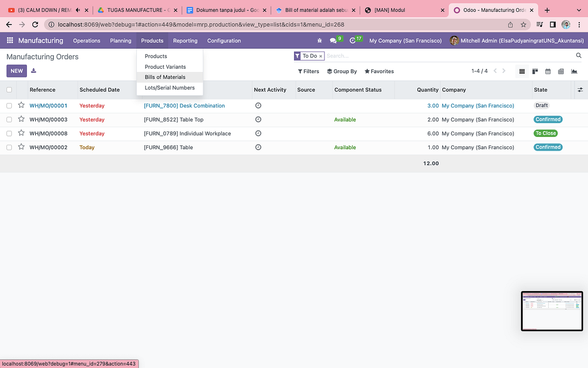Click the download export icon beside NEW
This screenshot has height=368, width=588.
(34, 71)
